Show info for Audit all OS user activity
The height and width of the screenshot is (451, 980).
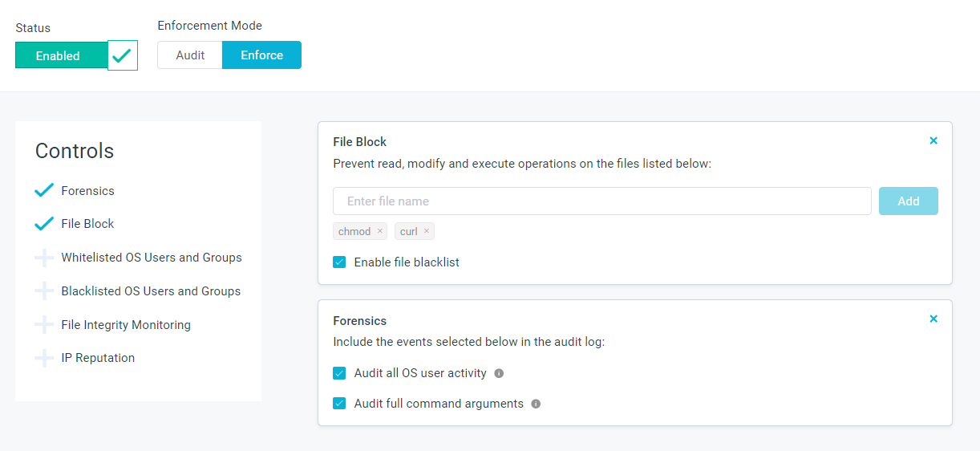pos(499,373)
